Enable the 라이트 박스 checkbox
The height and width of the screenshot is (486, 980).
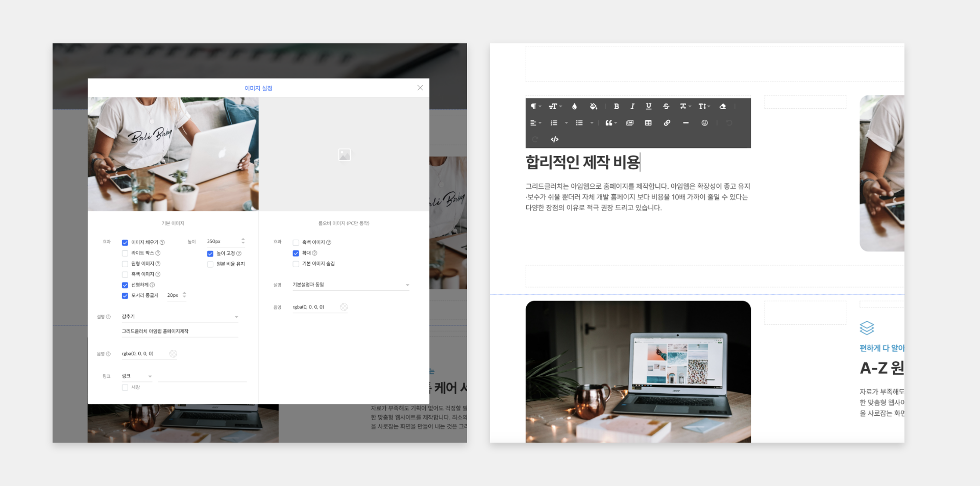pyautogui.click(x=125, y=253)
